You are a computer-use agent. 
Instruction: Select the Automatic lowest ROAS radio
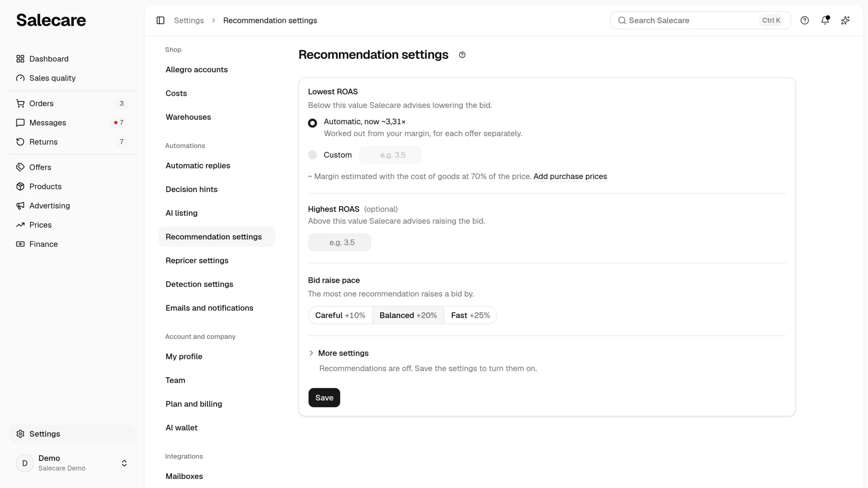312,123
